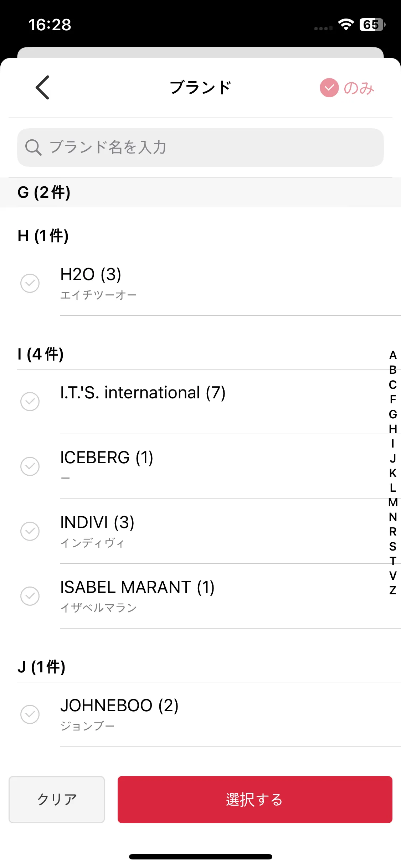Check the INDIVI brand circle
Viewport: 401px width, 868px height.
click(30, 531)
